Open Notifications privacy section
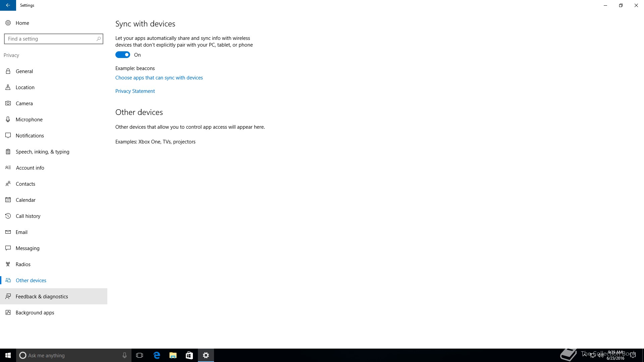The image size is (644, 362). [54, 135]
